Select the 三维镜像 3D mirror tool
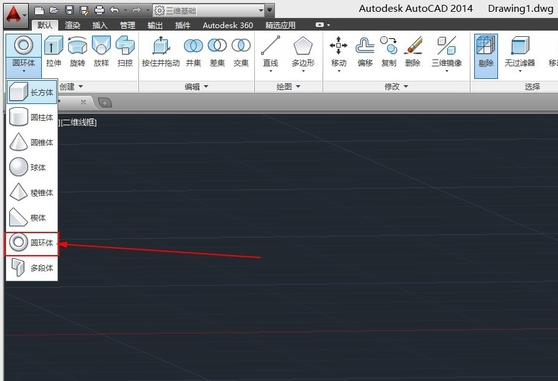 [x=447, y=52]
